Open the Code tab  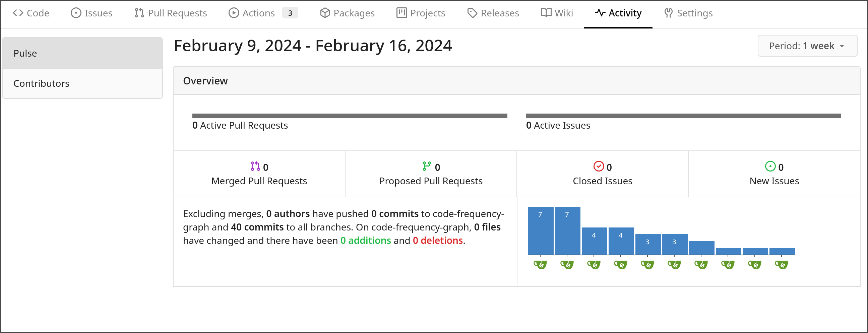31,13
